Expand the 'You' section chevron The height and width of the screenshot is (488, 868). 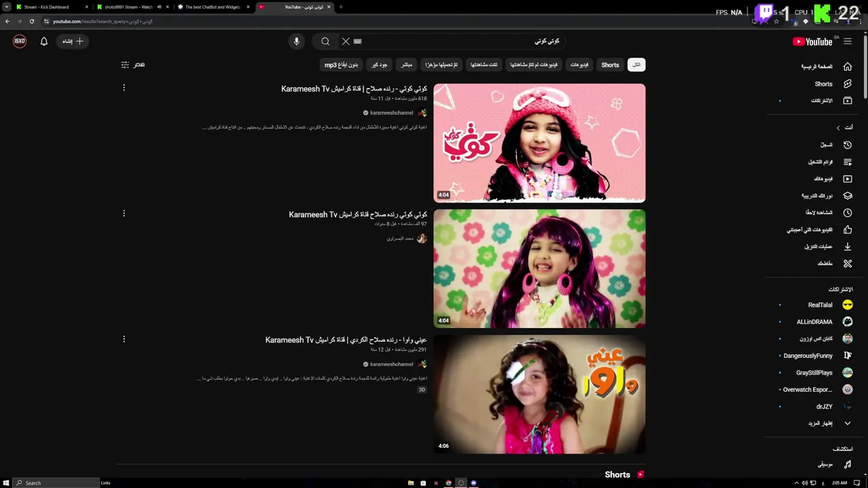(x=838, y=127)
